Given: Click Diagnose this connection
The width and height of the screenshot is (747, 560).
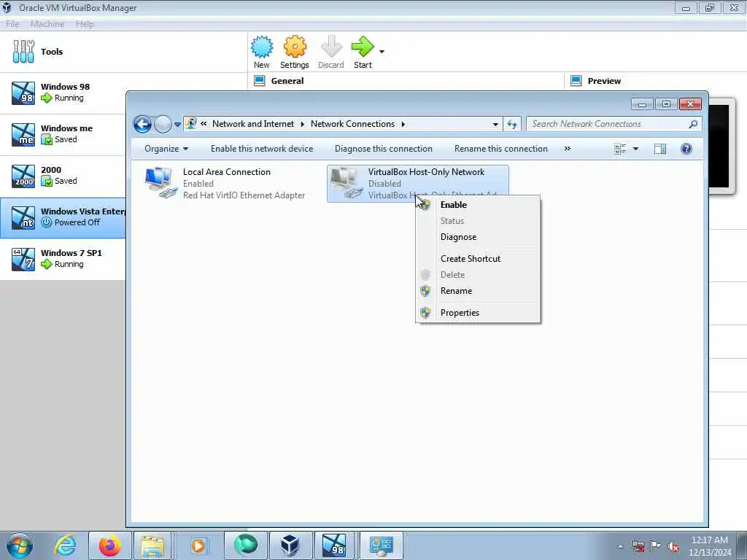Looking at the screenshot, I should [x=384, y=149].
